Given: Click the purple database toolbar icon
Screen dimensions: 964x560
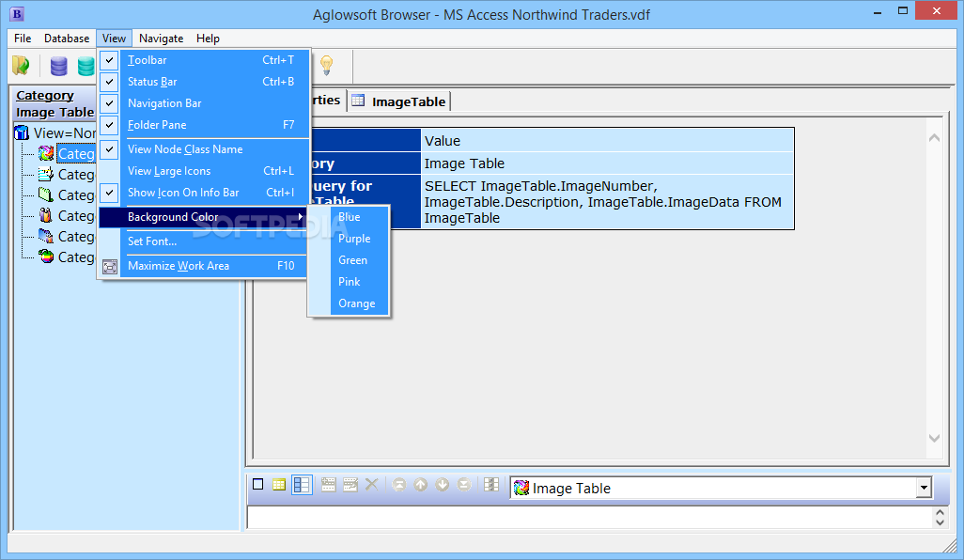Looking at the screenshot, I should click(59, 66).
